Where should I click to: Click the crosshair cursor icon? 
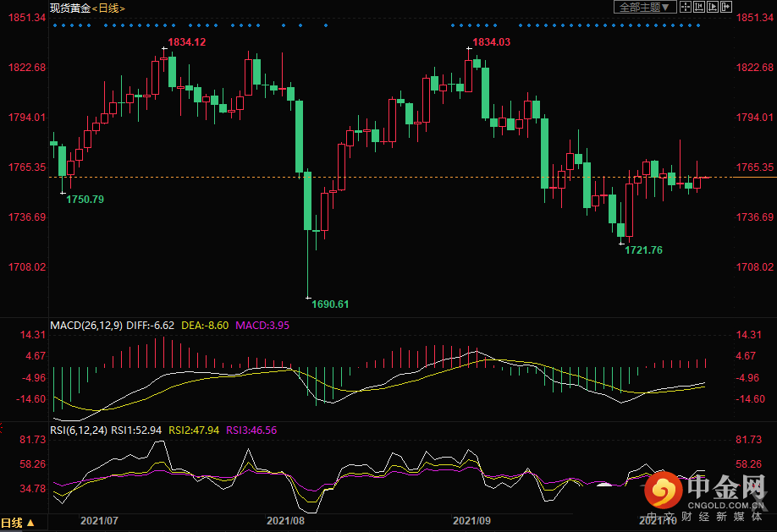[686, 7]
